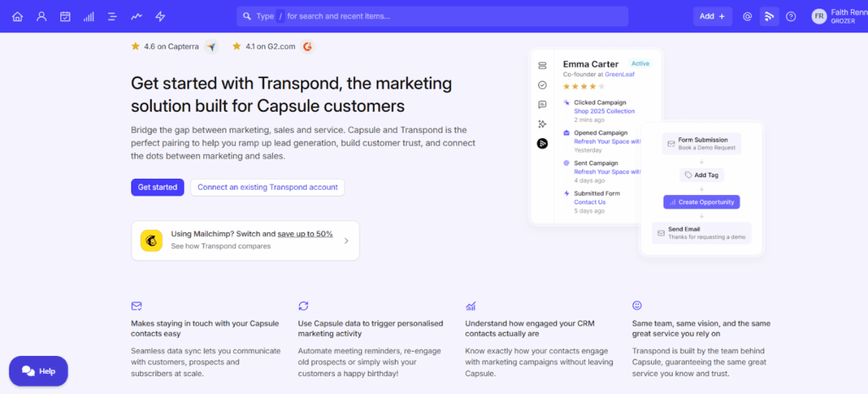Go to the Home dashboard icon
This screenshot has width=868, height=394.
pos(18,16)
